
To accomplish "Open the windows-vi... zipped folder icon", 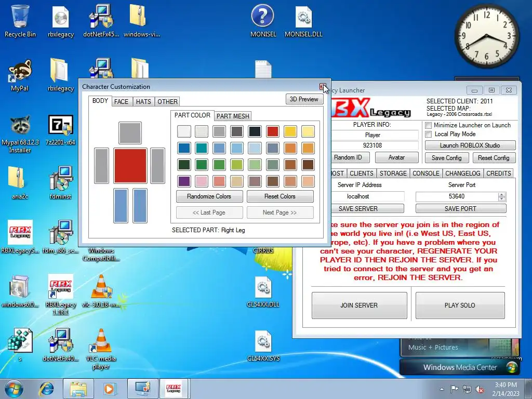I will 141,20.
